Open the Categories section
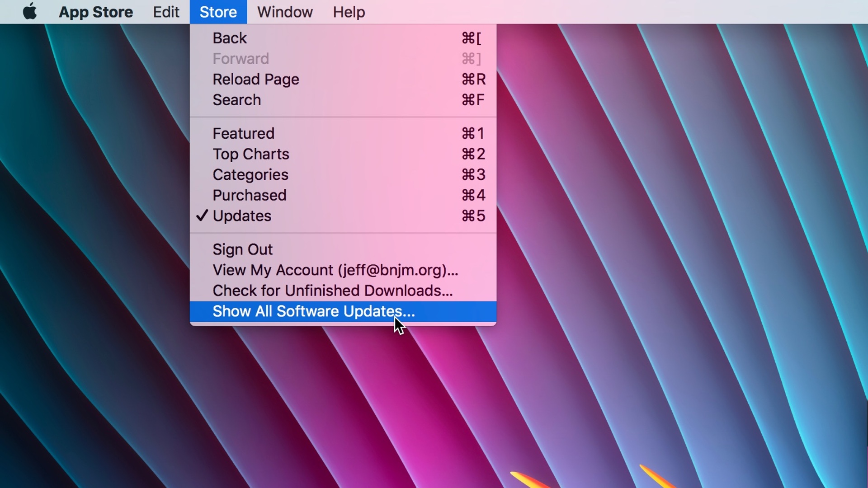This screenshot has width=868, height=488. 250,174
